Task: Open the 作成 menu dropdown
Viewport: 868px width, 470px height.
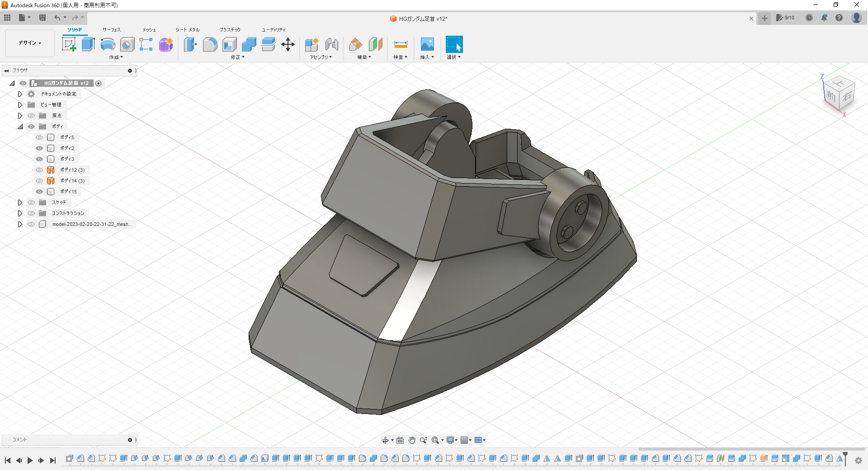Action: (116, 57)
